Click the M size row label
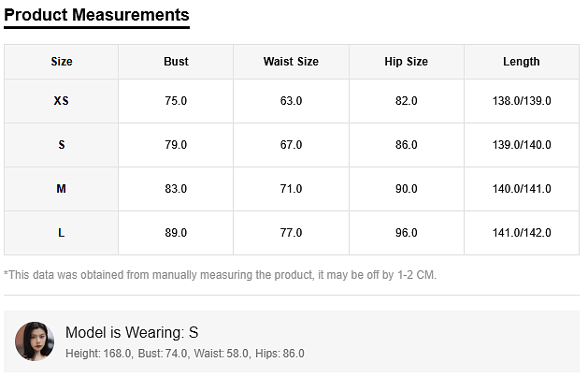588x377 pixels. pyautogui.click(x=62, y=189)
